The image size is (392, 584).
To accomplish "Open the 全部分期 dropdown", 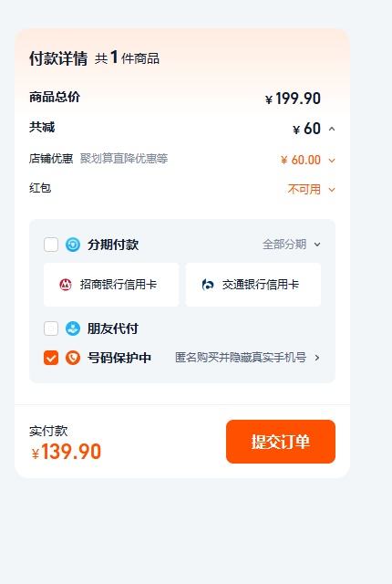I will pyautogui.click(x=291, y=245).
